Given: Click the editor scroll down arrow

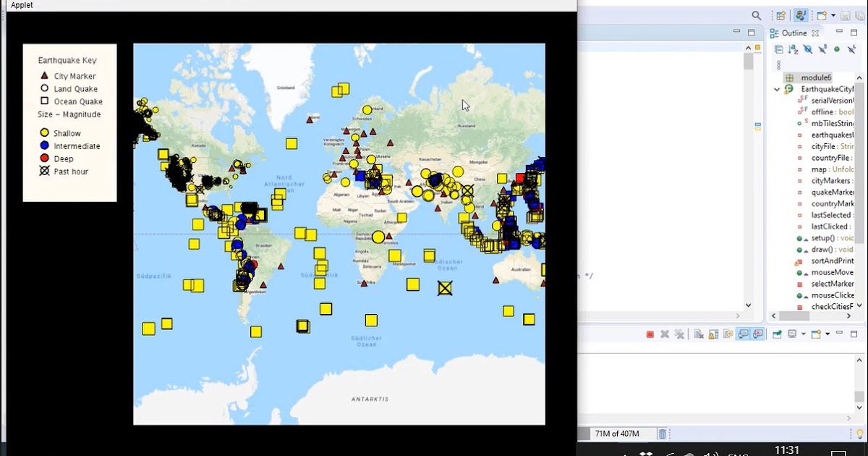Looking at the screenshot, I should (749, 305).
